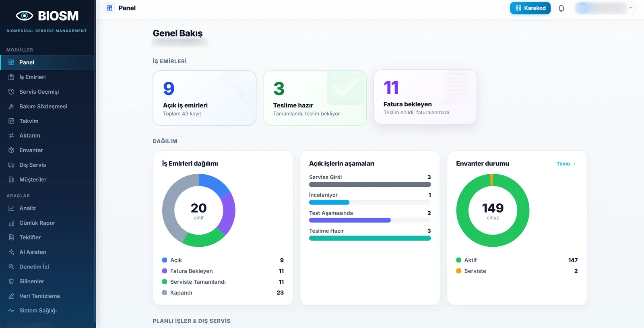The width and height of the screenshot is (644, 328).
Task: Follow the Tümü link in Envanter durumu
Action: pos(566,164)
